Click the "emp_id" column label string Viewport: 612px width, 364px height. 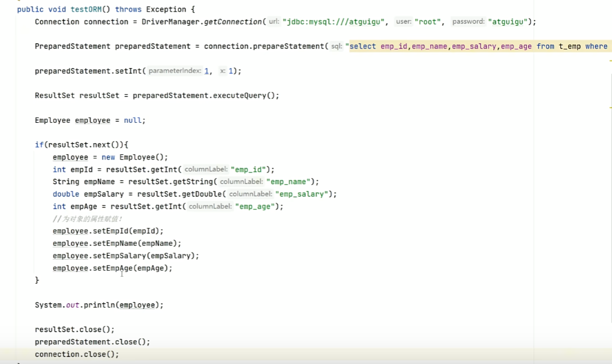[248, 169]
